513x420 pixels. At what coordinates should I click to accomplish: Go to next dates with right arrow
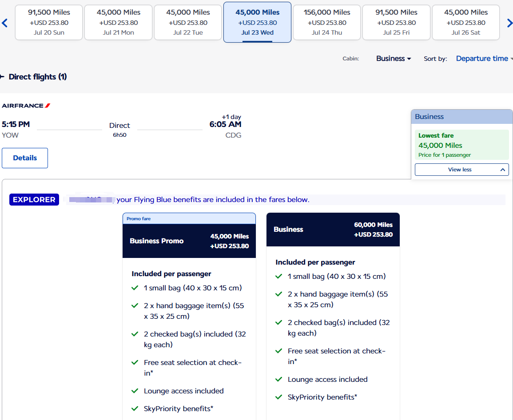(509, 23)
